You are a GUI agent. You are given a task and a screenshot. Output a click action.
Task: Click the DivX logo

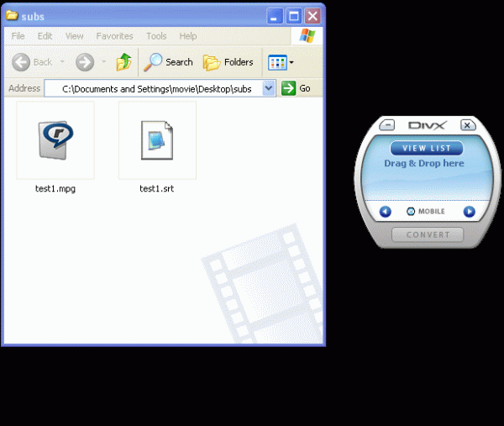[428, 125]
